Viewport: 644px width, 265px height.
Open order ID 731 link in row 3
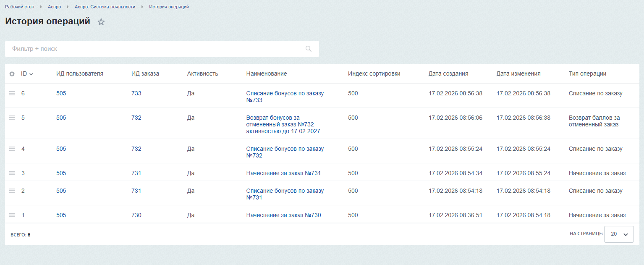coord(136,173)
